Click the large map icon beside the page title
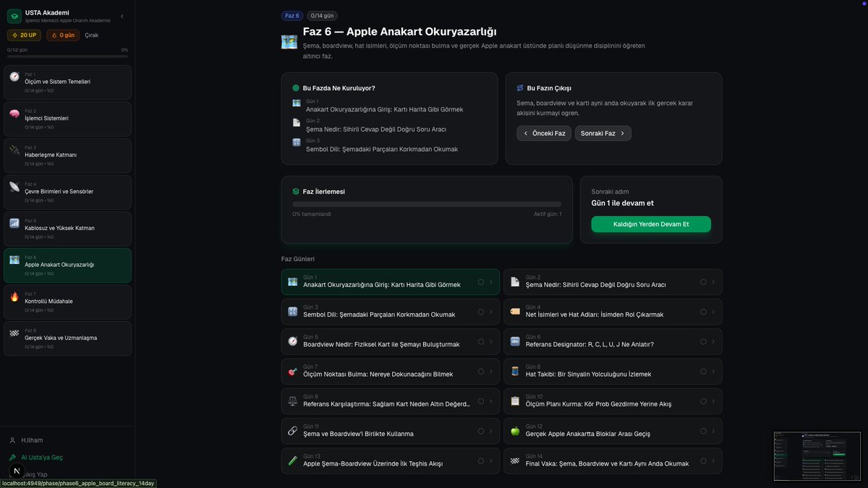868x488 pixels. coord(289,42)
